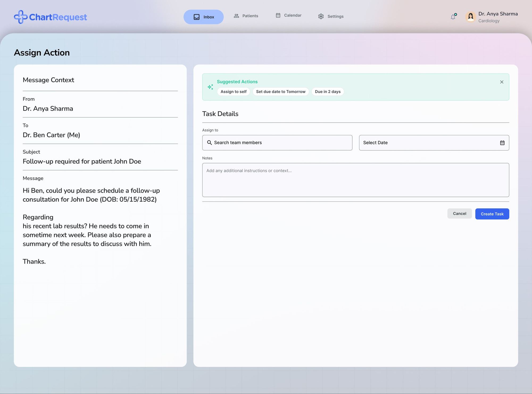Image resolution: width=532 pixels, height=394 pixels.
Task: Click the Create Task button
Action: pyautogui.click(x=492, y=214)
